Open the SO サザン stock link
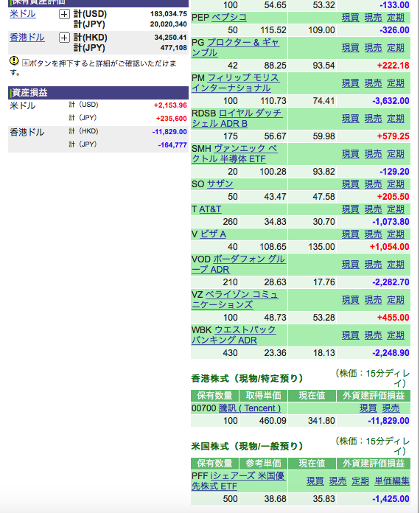The height and width of the screenshot is (513, 420). pos(220,184)
